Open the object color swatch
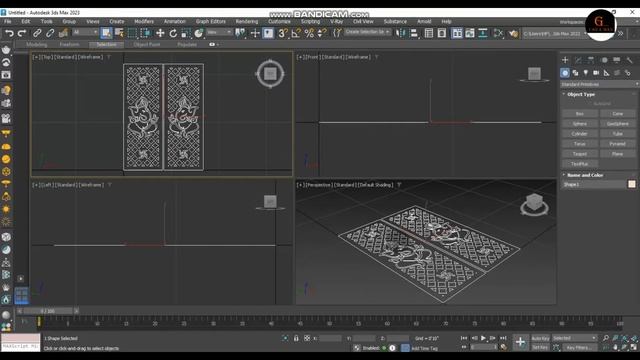The image size is (640, 360). (632, 184)
